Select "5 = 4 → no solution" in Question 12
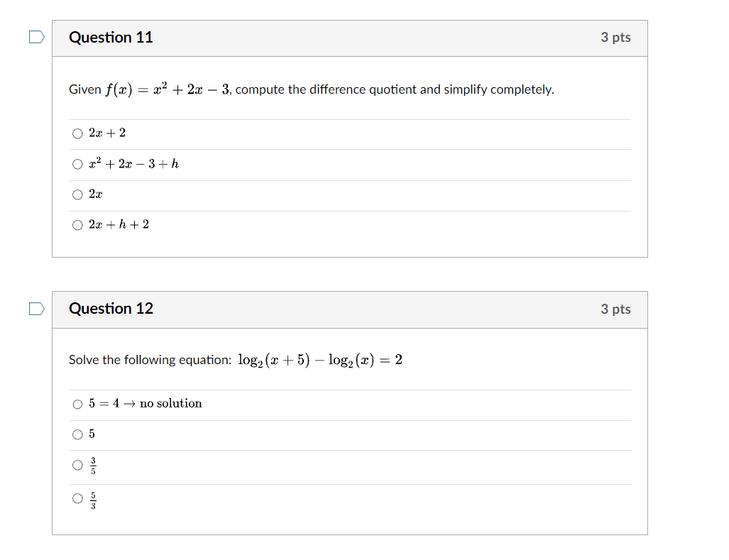 click(x=77, y=404)
